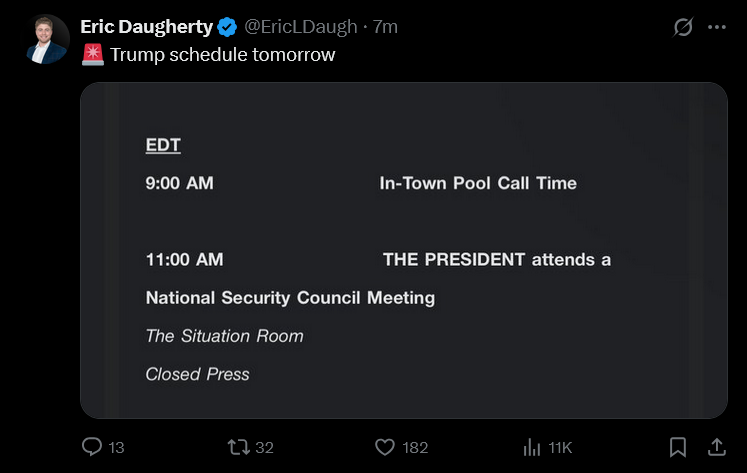The image size is (747, 473).
Task: Open the three-dot more options menu
Action: (x=717, y=27)
